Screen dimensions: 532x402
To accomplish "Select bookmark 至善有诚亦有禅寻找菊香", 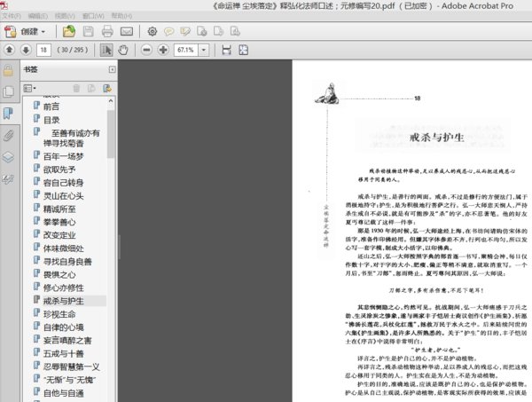I will point(71,138).
